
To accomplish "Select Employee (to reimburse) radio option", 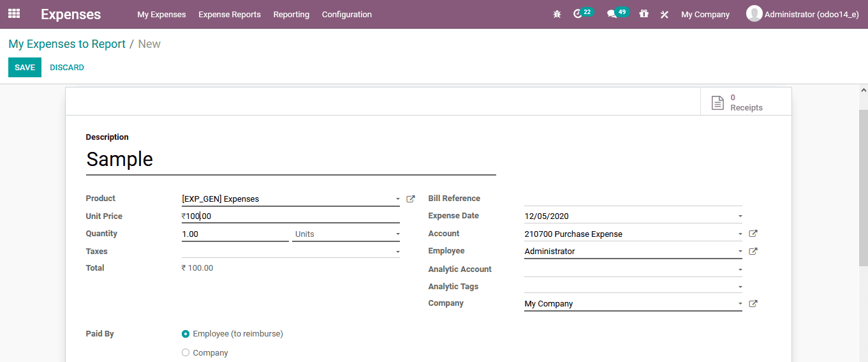I will (x=186, y=334).
